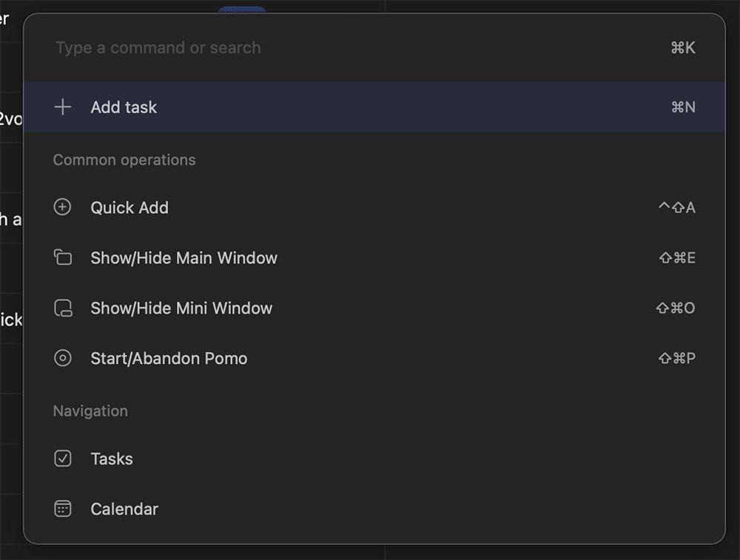
Task: Start or abandon a Pomo session
Action: point(169,358)
